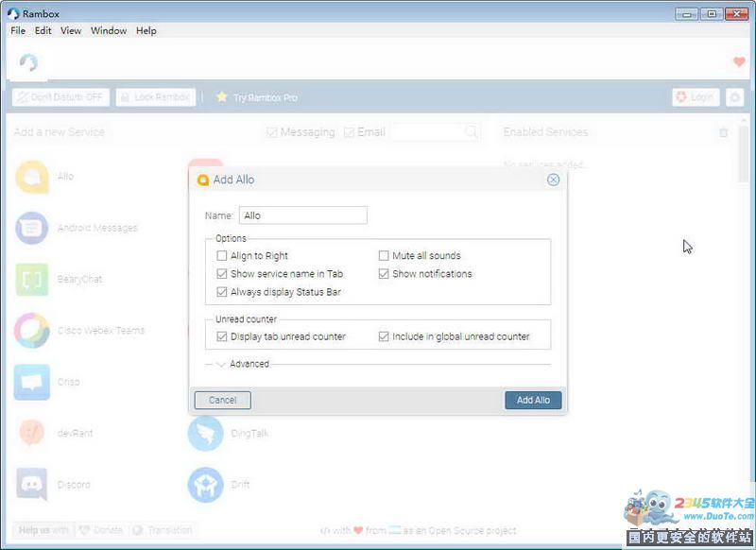756x550 pixels.
Task: Click the Login button
Action: (x=696, y=97)
